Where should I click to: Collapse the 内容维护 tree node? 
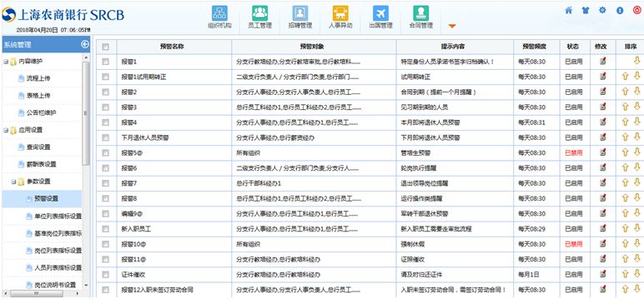click(6, 62)
